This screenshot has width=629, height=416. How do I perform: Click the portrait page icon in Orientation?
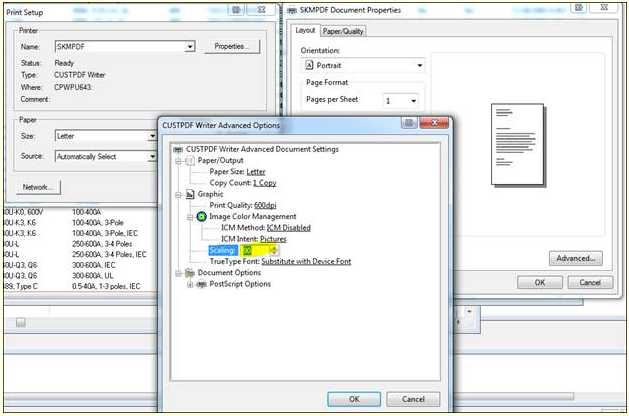pyautogui.click(x=310, y=66)
